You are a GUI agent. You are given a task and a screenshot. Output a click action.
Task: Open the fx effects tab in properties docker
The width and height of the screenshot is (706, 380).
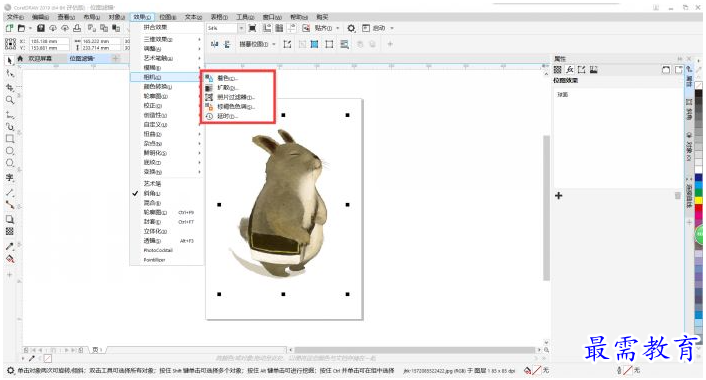(570, 69)
